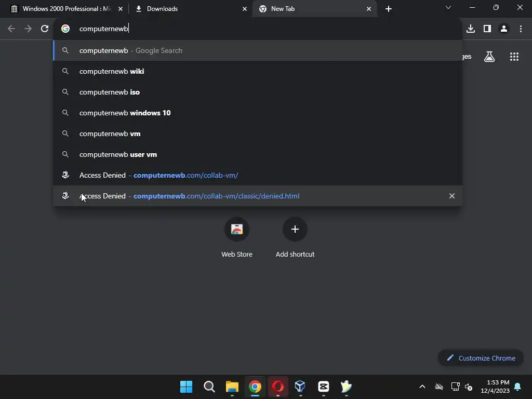Open the Windows Start menu
The image size is (532, 399).
coord(187,387)
